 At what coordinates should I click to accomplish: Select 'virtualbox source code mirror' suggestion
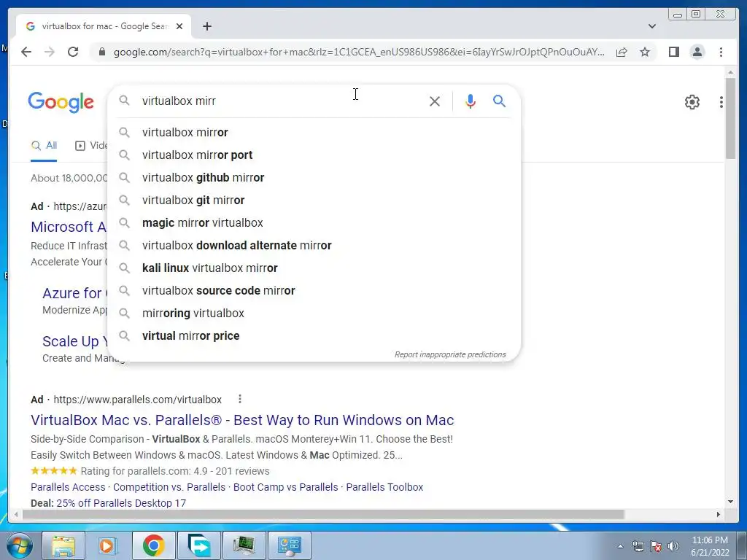pos(314,290)
